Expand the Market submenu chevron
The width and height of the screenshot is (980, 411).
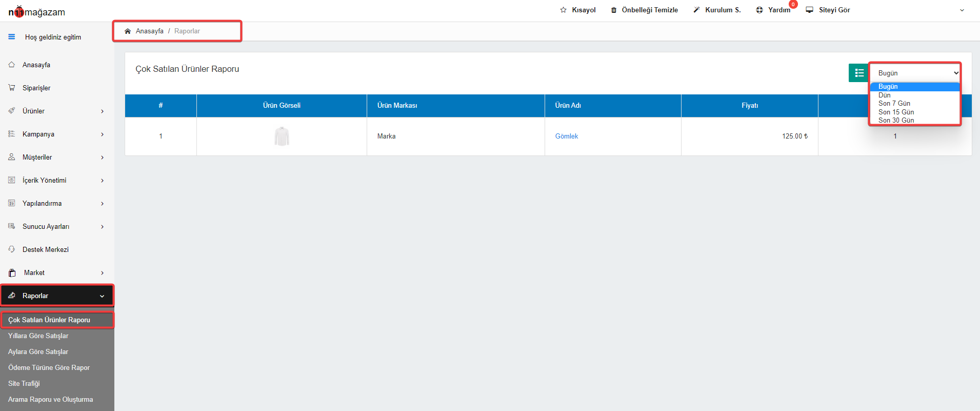103,273
